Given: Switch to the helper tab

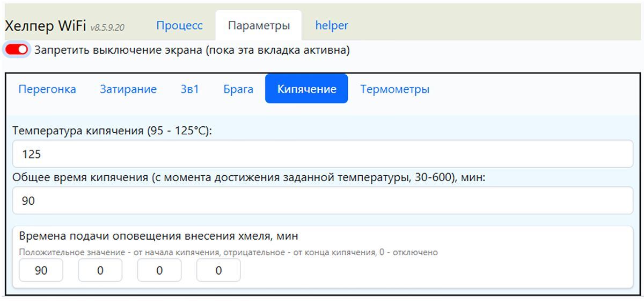Looking at the screenshot, I should 332,25.
